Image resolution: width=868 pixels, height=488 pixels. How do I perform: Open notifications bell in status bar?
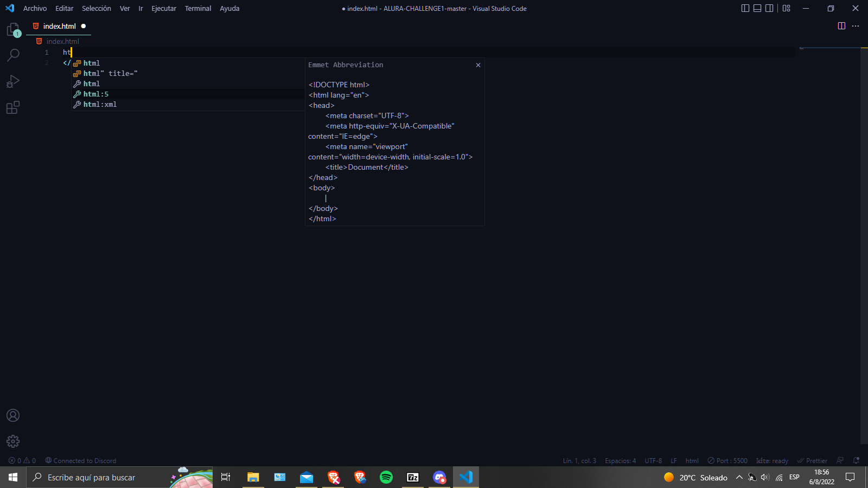(857, 461)
